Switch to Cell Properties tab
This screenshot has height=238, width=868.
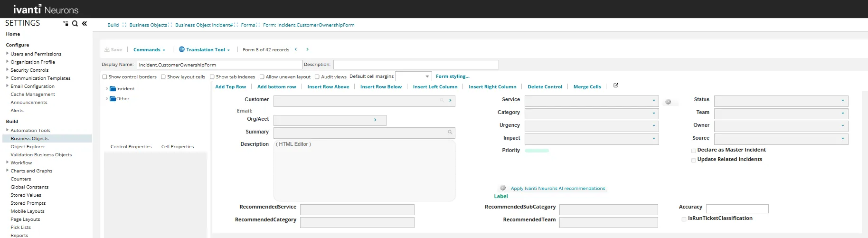coord(178,147)
